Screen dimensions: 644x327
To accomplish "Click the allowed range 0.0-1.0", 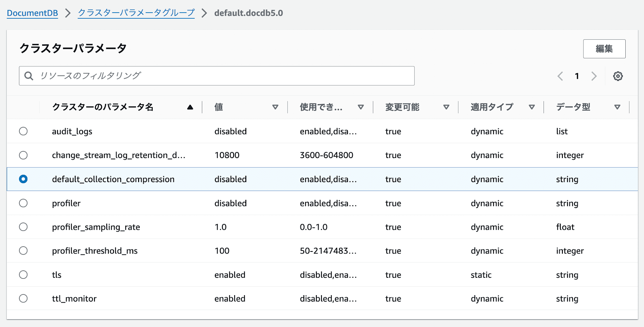I will 313,227.
